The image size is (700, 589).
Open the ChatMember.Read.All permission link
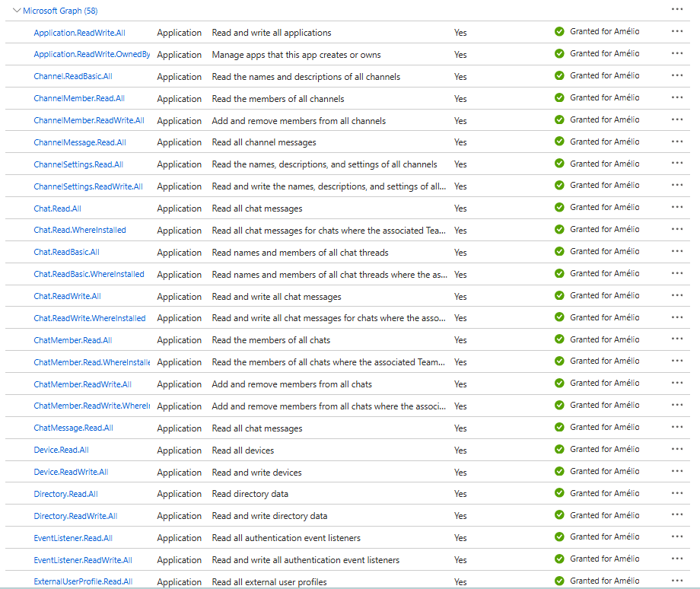(73, 340)
